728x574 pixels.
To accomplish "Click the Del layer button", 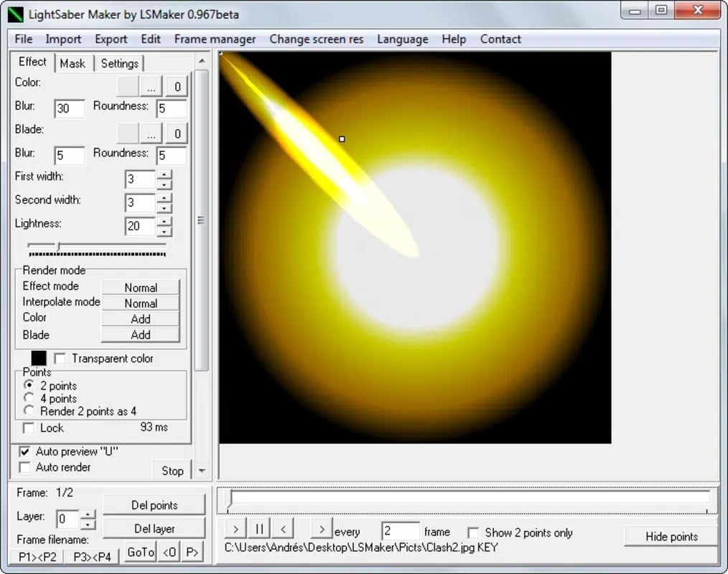I will point(154,528).
